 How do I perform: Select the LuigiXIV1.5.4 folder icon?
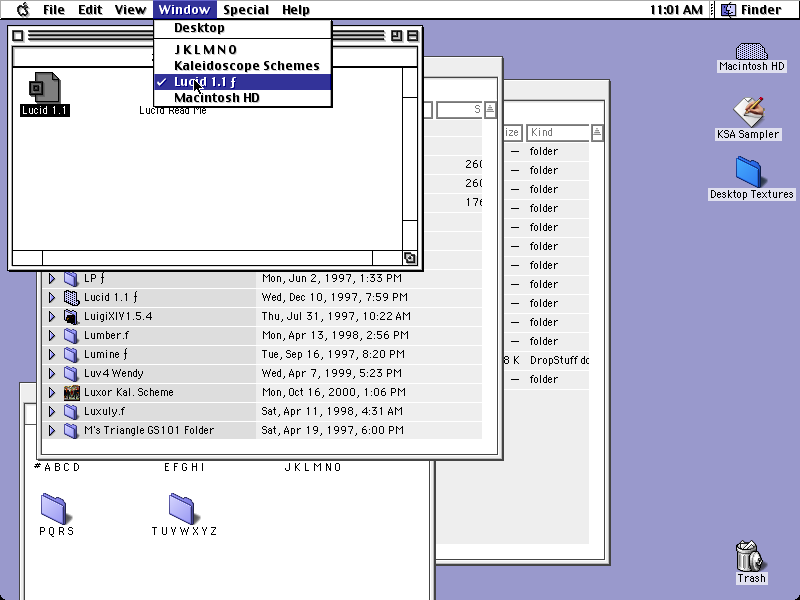click(x=71, y=316)
